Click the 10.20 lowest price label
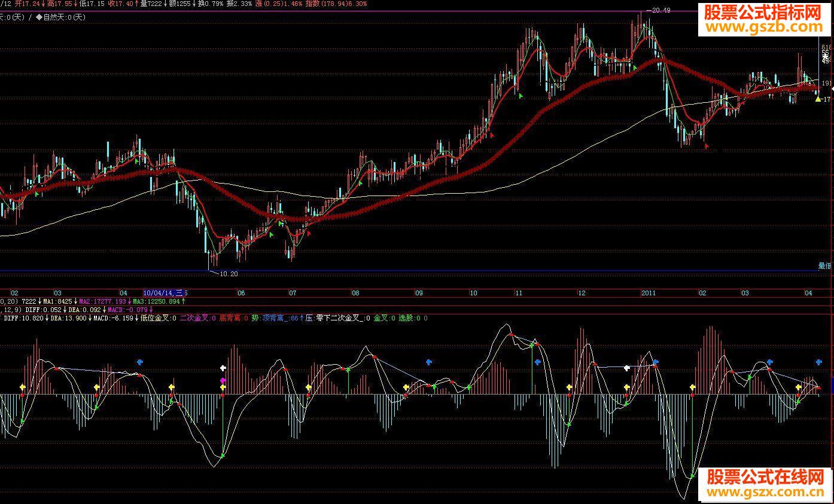Screen dimensions: 834x504 pyautogui.click(x=228, y=274)
